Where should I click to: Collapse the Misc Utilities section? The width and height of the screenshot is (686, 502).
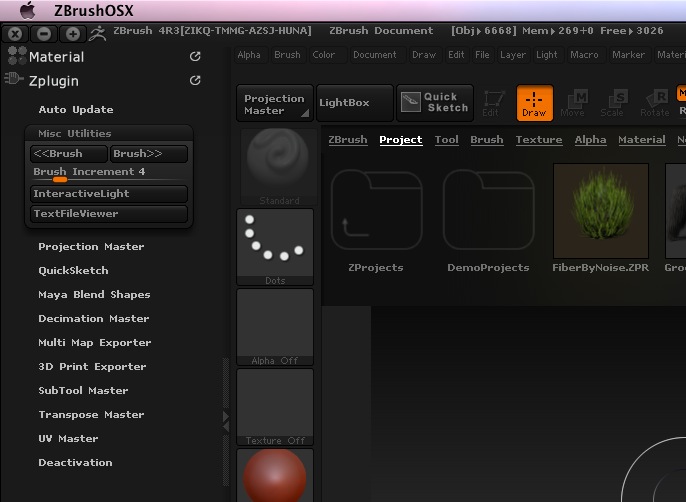point(75,133)
